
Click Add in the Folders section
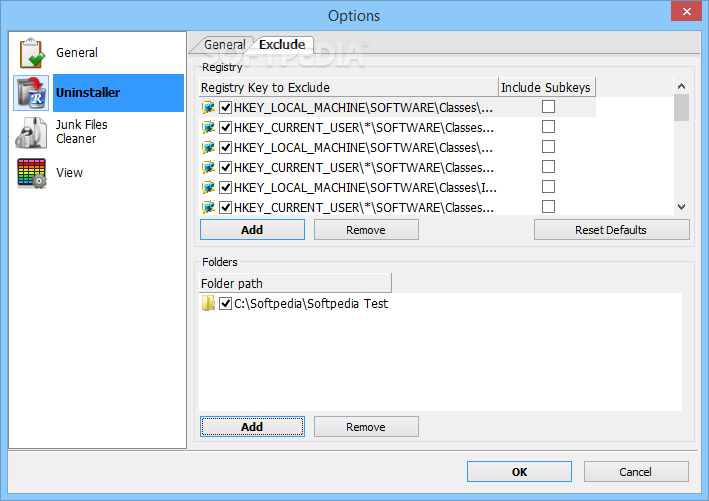click(x=252, y=427)
